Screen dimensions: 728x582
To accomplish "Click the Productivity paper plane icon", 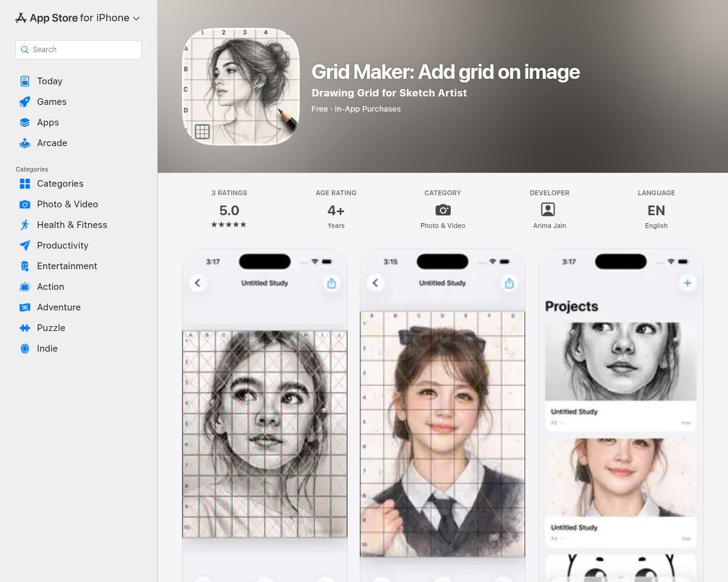I will pyautogui.click(x=25, y=246).
